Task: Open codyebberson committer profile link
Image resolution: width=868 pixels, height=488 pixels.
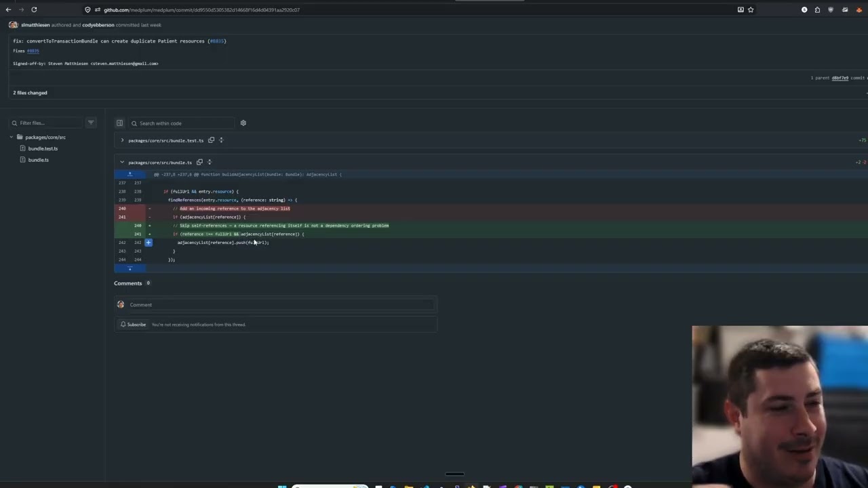Action: (98, 25)
